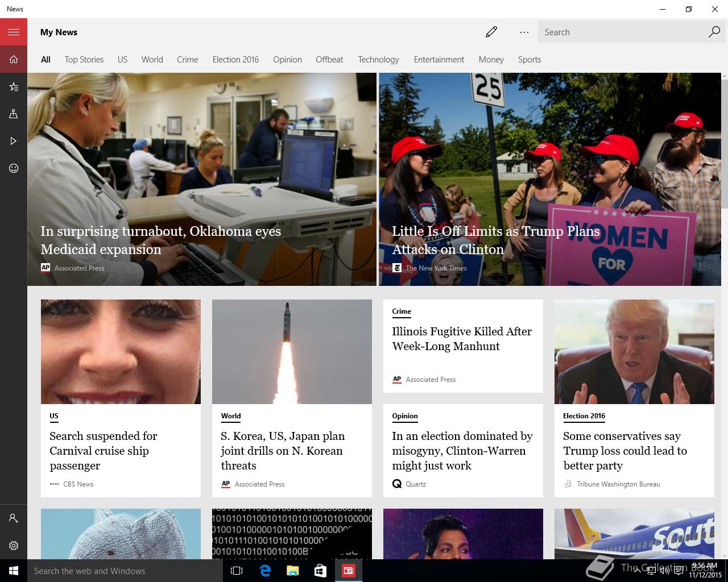Click taskbar Search the web and Windows
Screen dimensions: 728x582
click(x=125, y=571)
